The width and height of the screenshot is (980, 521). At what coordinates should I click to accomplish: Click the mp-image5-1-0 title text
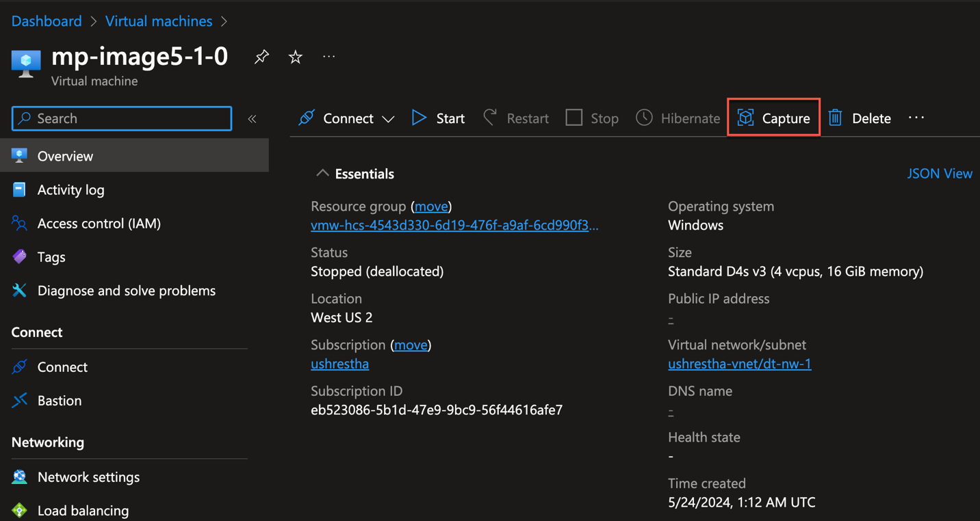click(140, 56)
